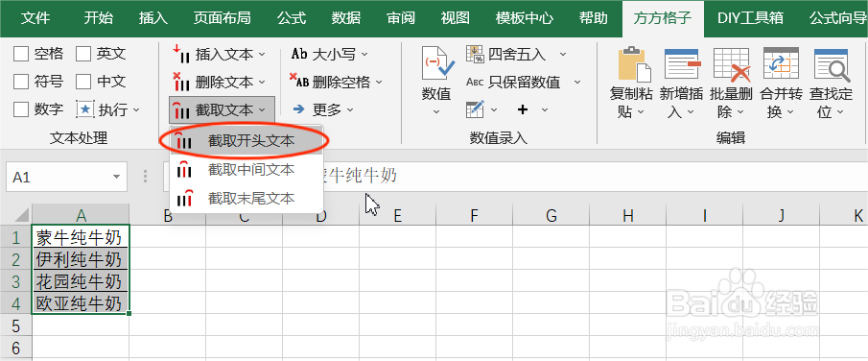Image resolution: width=868 pixels, height=361 pixels.
Task: Open the DIY工具箱 tab
Action: (750, 17)
